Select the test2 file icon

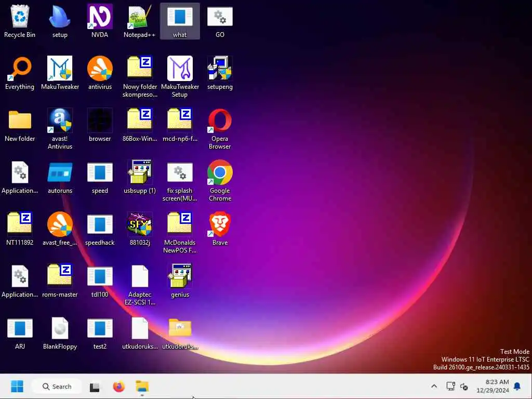coord(100,333)
